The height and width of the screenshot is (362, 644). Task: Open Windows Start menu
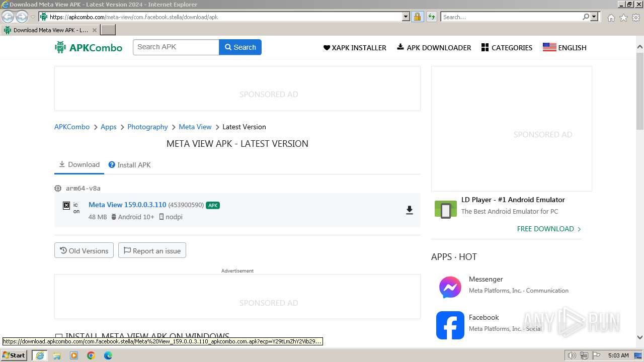click(x=14, y=355)
